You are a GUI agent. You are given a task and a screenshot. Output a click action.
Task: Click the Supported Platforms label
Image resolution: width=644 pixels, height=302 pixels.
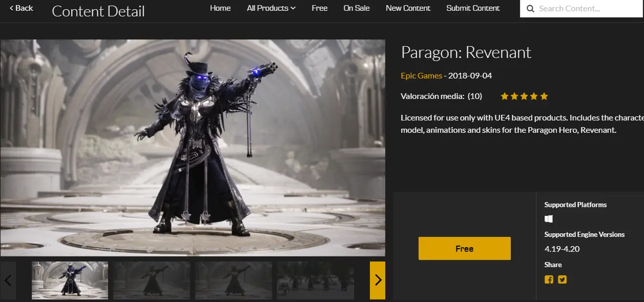[x=575, y=205]
